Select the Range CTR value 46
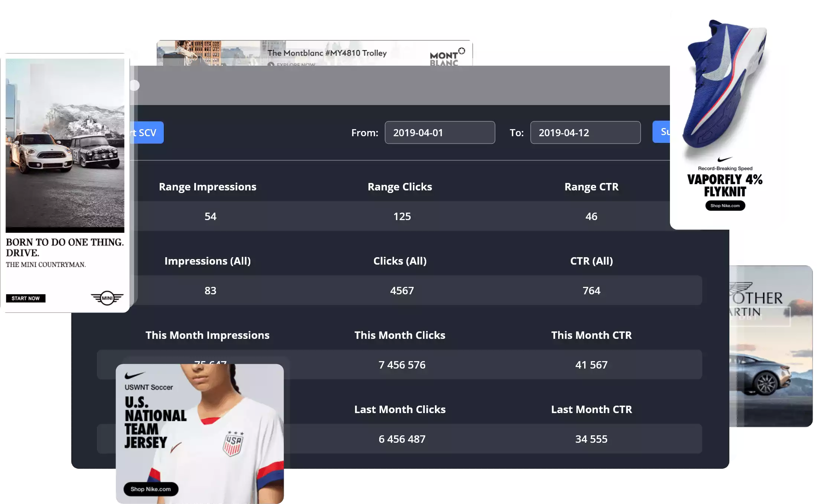The width and height of the screenshot is (817, 504). click(x=591, y=216)
